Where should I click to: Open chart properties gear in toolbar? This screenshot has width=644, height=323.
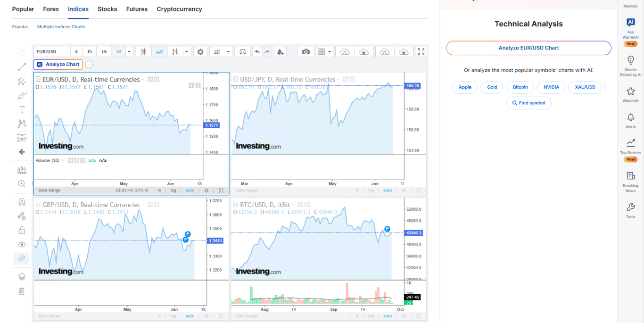pos(200,52)
